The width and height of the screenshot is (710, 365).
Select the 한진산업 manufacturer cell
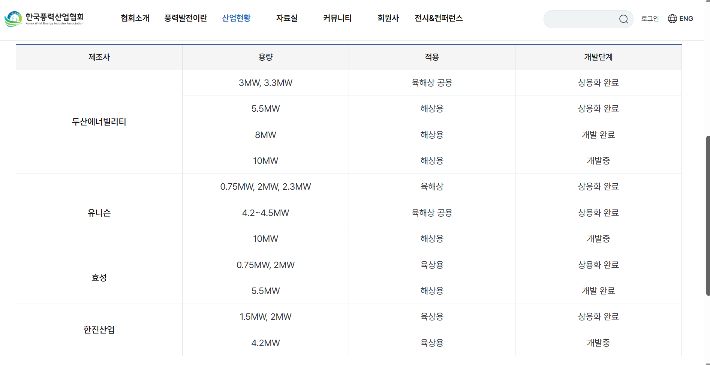coord(99,330)
